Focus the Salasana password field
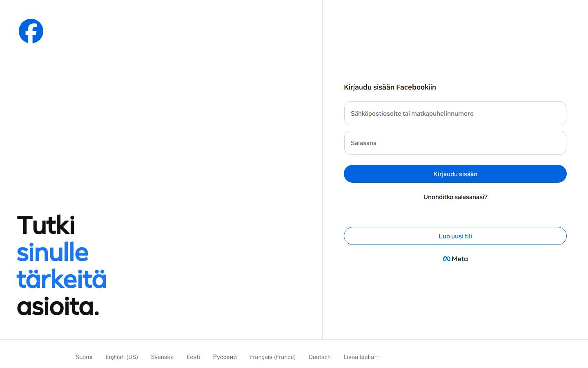This screenshot has width=588, height=368. pyautogui.click(x=455, y=143)
